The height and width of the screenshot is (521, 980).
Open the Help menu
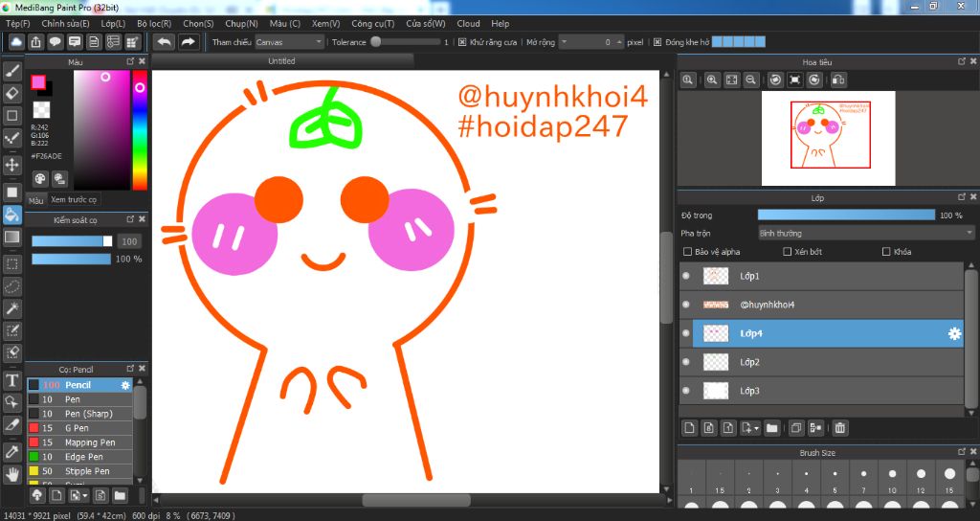500,24
